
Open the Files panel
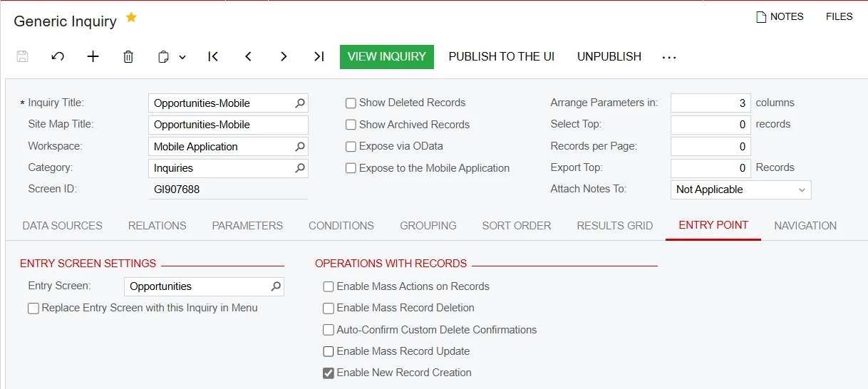pyautogui.click(x=839, y=16)
